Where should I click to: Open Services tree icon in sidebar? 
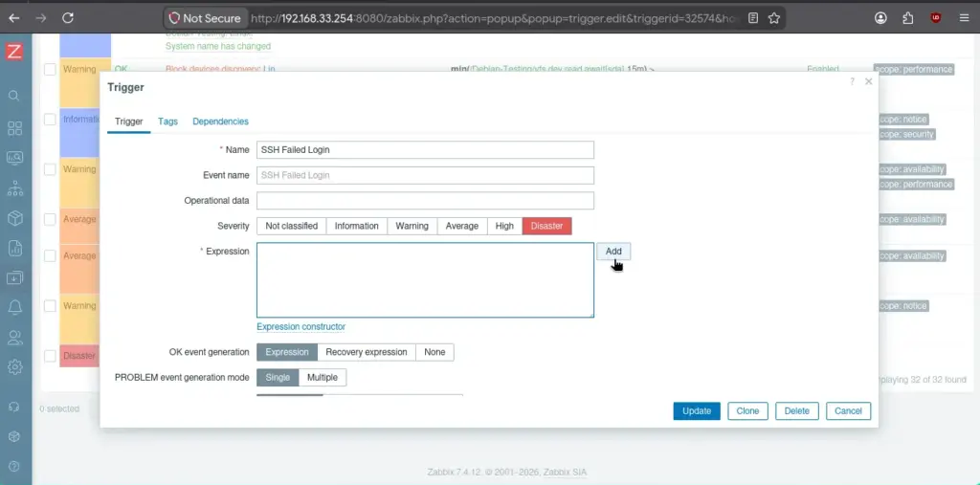[14, 188]
